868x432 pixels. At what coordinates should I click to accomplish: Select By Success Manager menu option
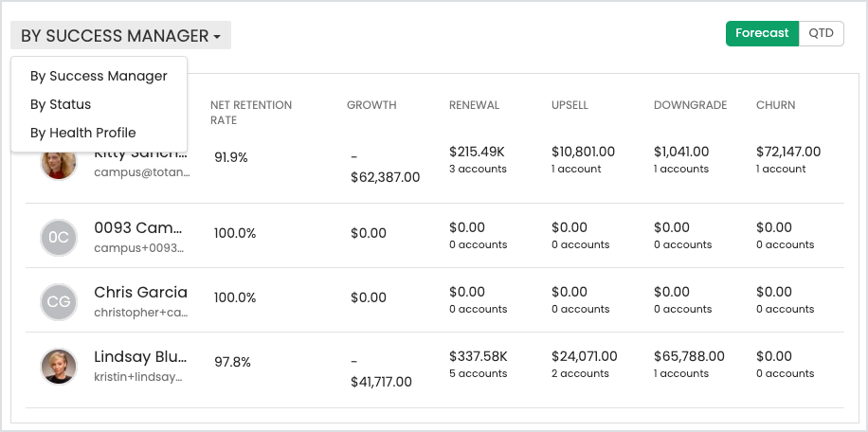pos(99,76)
